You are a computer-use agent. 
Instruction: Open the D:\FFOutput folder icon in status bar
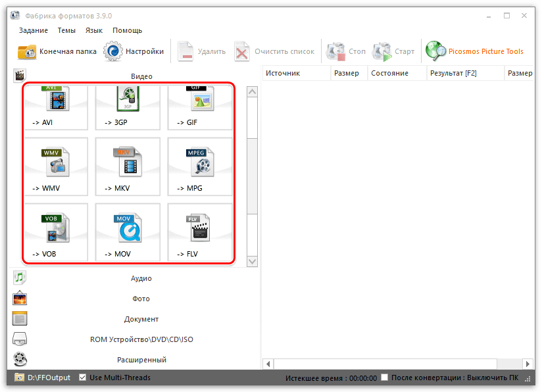click(20, 378)
